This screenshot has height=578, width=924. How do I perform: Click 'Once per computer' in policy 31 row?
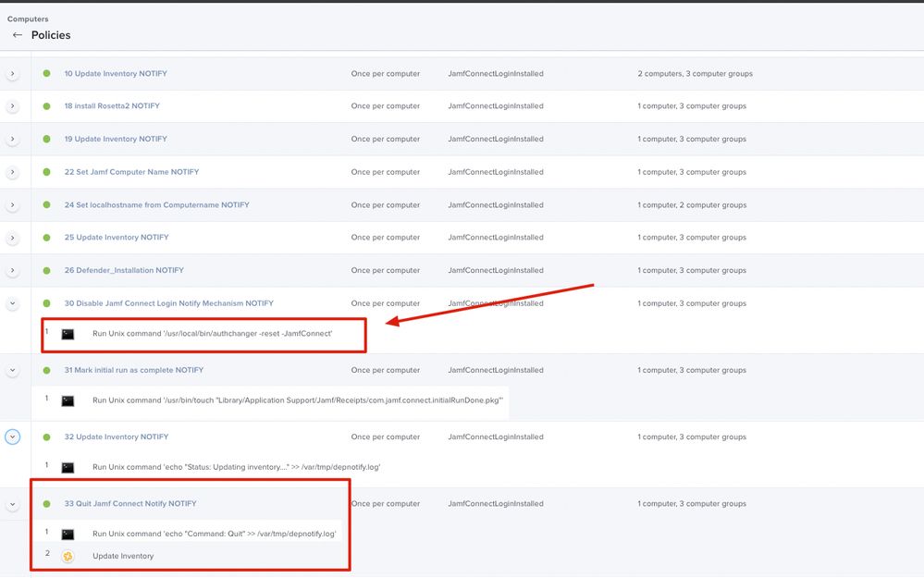pos(386,370)
